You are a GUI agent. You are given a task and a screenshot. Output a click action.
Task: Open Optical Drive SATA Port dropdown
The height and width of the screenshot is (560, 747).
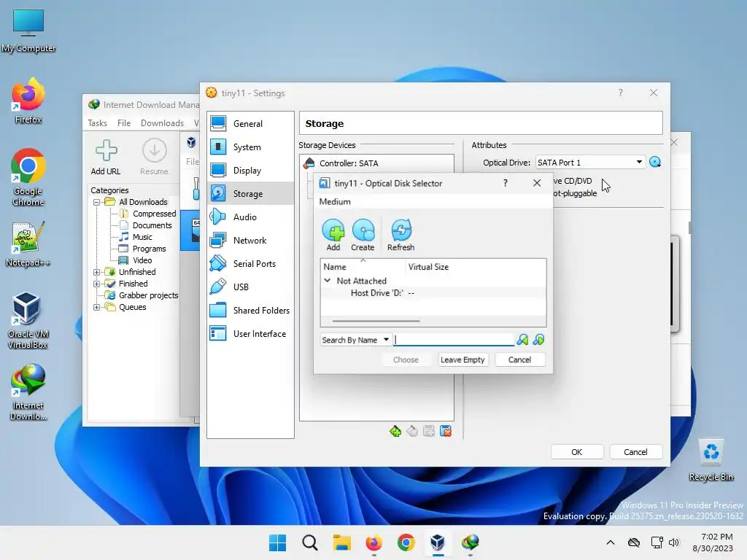pyautogui.click(x=590, y=163)
